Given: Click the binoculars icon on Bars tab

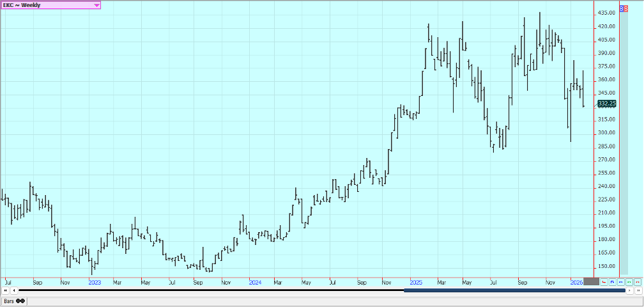Looking at the screenshot, I should tap(20, 301).
